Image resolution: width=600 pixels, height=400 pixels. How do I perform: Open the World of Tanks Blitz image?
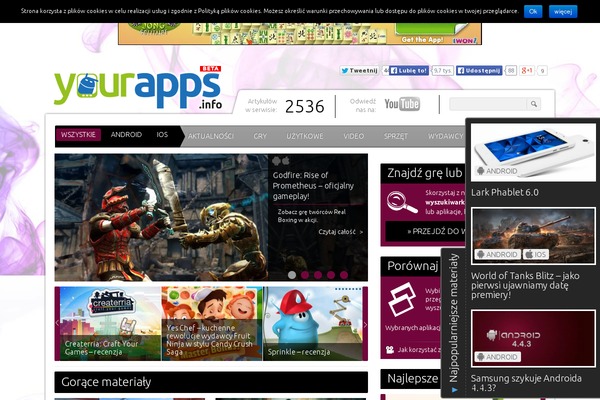tap(533, 235)
